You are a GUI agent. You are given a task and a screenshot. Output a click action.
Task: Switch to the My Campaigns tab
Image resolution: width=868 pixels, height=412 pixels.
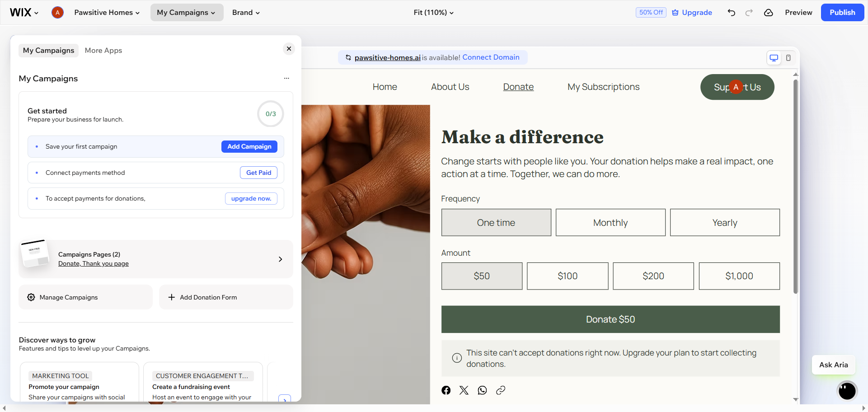click(x=48, y=51)
